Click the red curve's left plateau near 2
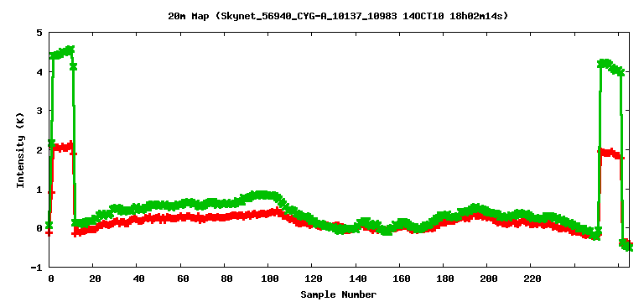 pos(61,147)
